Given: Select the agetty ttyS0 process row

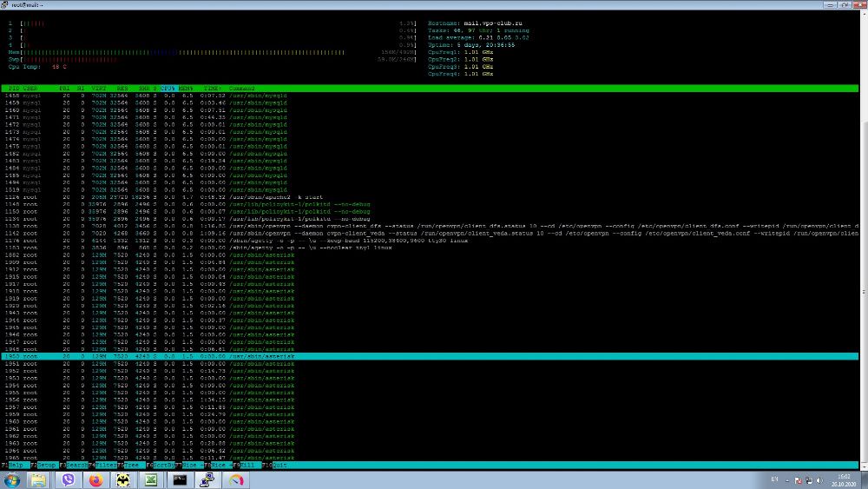Looking at the screenshot, I should [431, 241].
